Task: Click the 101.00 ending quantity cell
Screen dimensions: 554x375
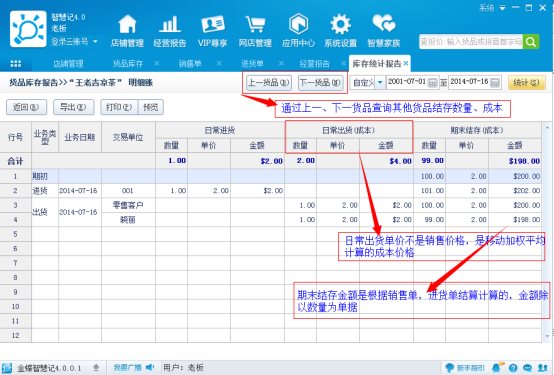Action: click(430, 191)
